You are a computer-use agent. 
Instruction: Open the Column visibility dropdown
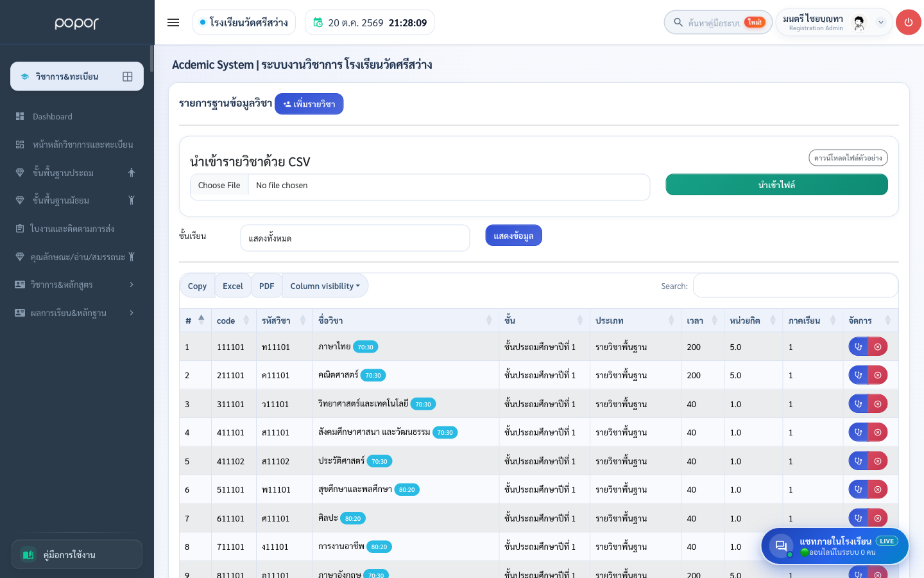[x=325, y=286]
